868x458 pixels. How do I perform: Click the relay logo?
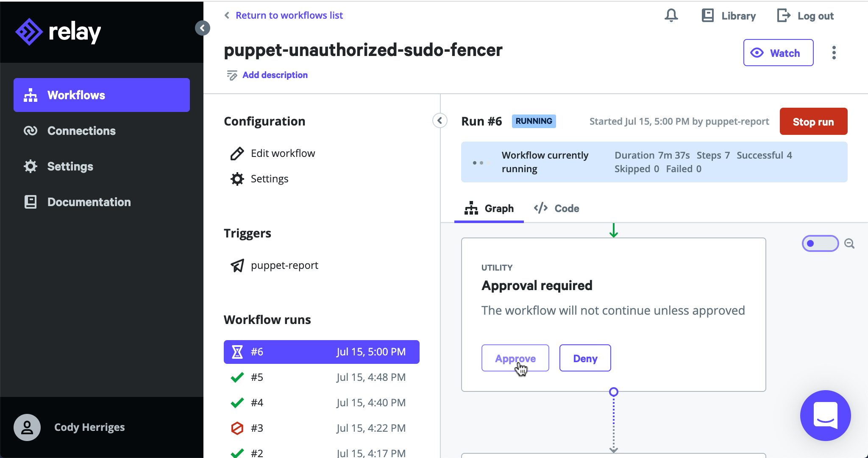(58, 31)
